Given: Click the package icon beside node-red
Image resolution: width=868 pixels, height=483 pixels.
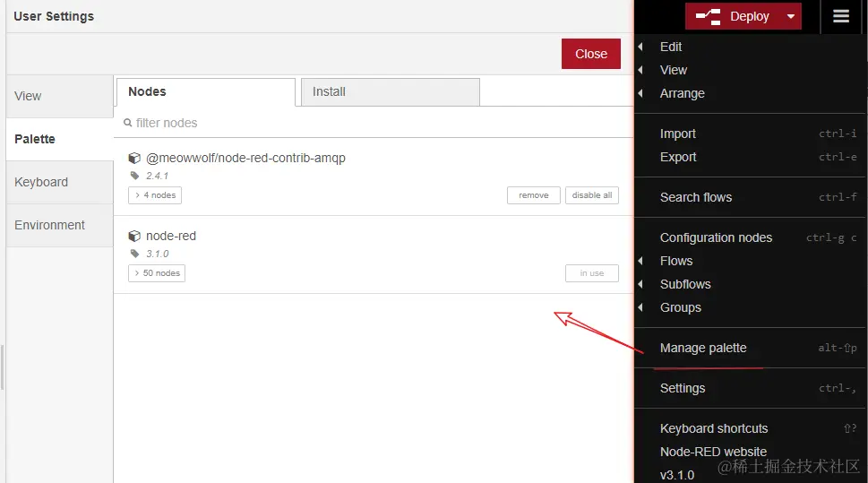Looking at the screenshot, I should pyautogui.click(x=134, y=236).
